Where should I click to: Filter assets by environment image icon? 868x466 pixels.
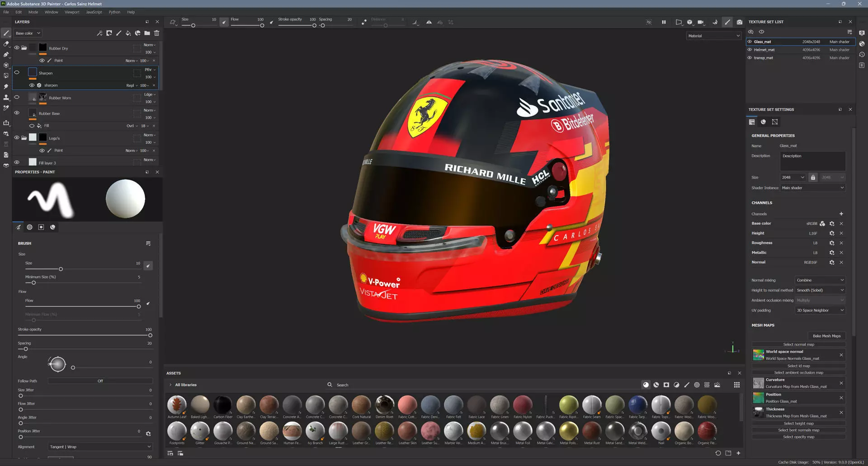coord(717,385)
